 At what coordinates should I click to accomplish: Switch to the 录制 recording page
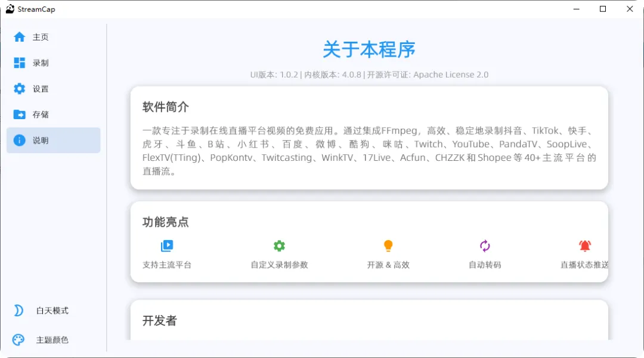54,63
